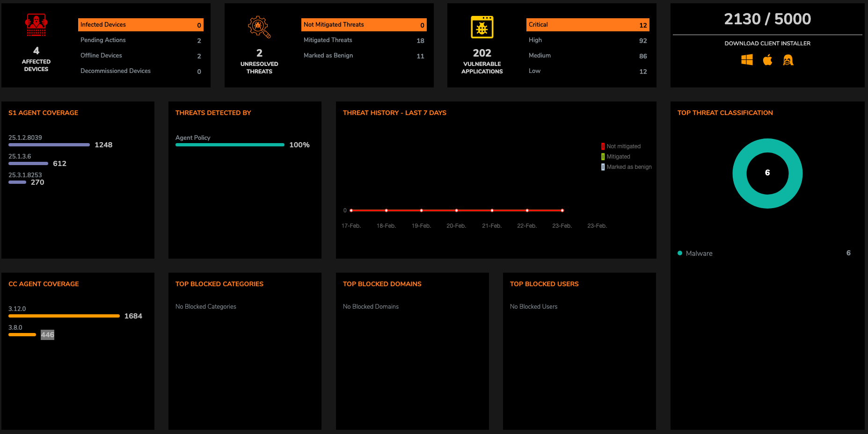868x434 pixels.
Task: Click the Top Blocked Categories title
Action: [219, 284]
